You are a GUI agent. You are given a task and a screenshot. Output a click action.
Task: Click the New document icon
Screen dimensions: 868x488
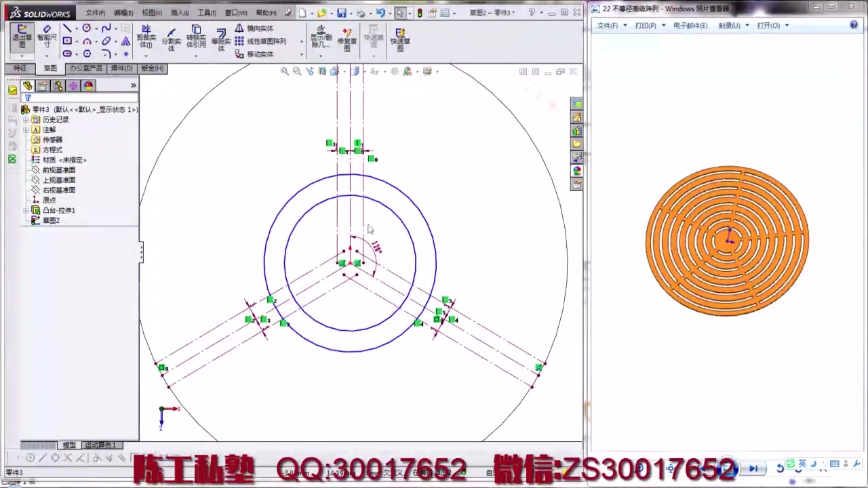[x=302, y=13]
